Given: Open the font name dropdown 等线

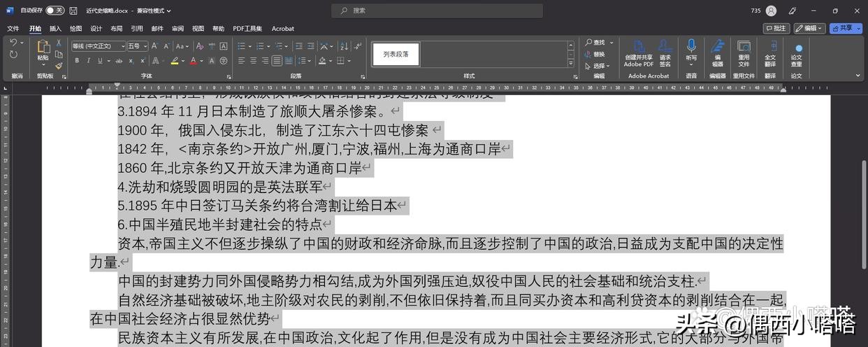Looking at the screenshot, I should click(x=99, y=46).
